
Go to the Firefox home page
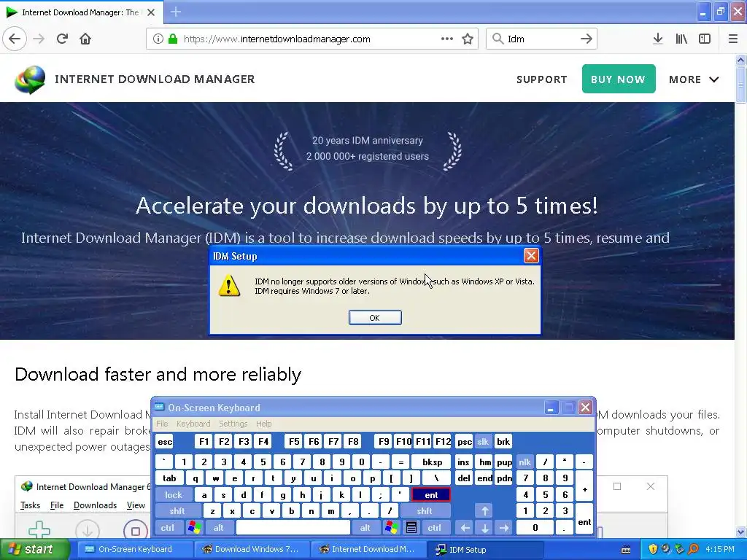tap(85, 39)
